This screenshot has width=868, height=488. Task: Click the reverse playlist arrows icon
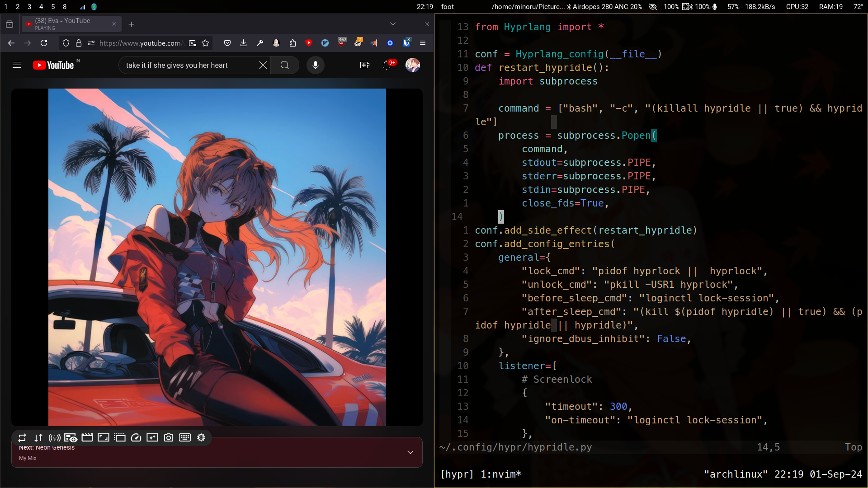pyautogui.click(x=38, y=437)
